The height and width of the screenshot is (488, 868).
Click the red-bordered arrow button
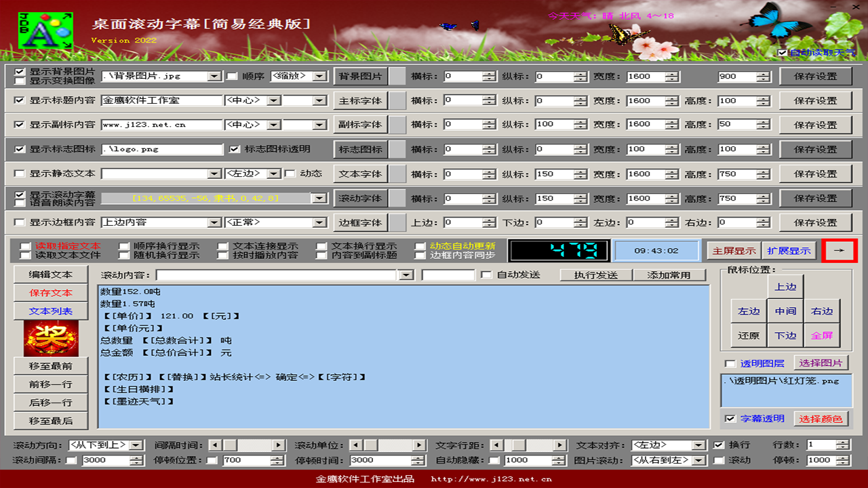tap(840, 250)
